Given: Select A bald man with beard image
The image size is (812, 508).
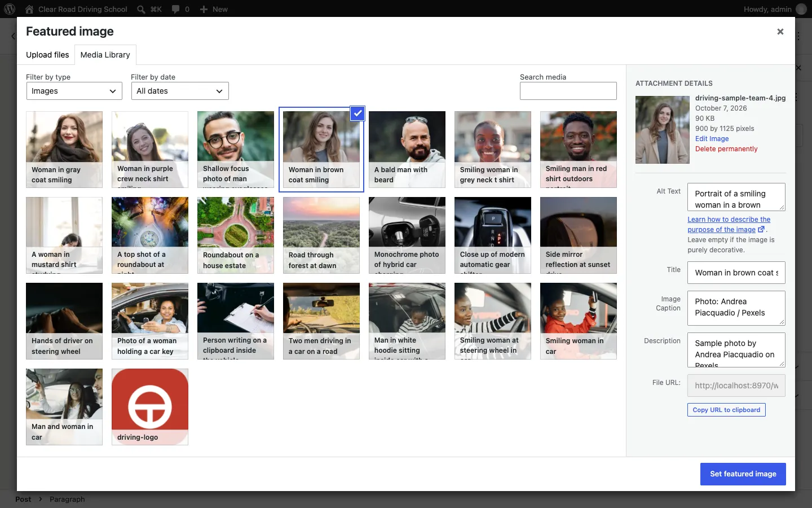Looking at the screenshot, I should pos(407,150).
